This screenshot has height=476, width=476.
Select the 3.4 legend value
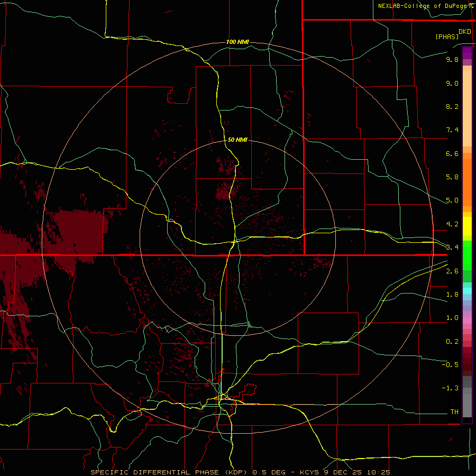(452, 248)
